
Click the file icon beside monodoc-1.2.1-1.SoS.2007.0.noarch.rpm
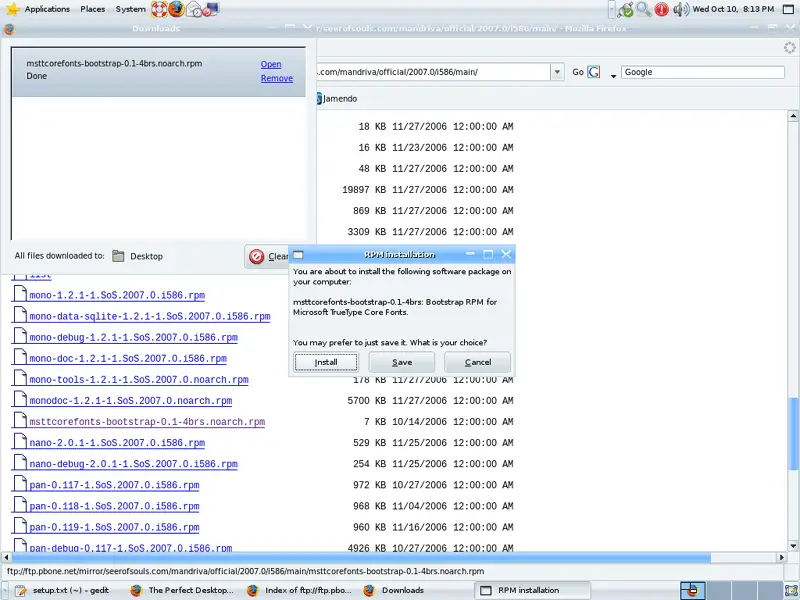(20, 399)
